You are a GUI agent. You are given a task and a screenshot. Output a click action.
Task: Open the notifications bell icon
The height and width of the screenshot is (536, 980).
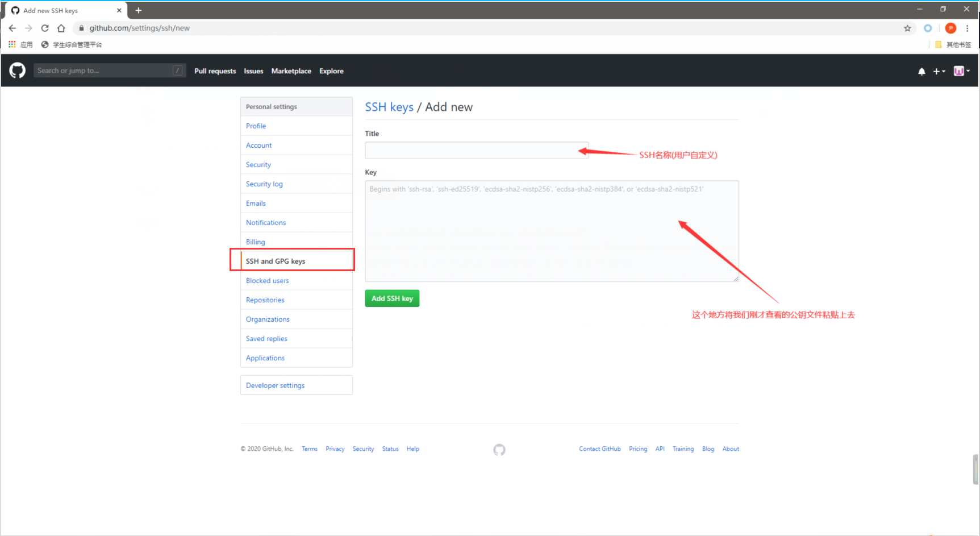(921, 71)
